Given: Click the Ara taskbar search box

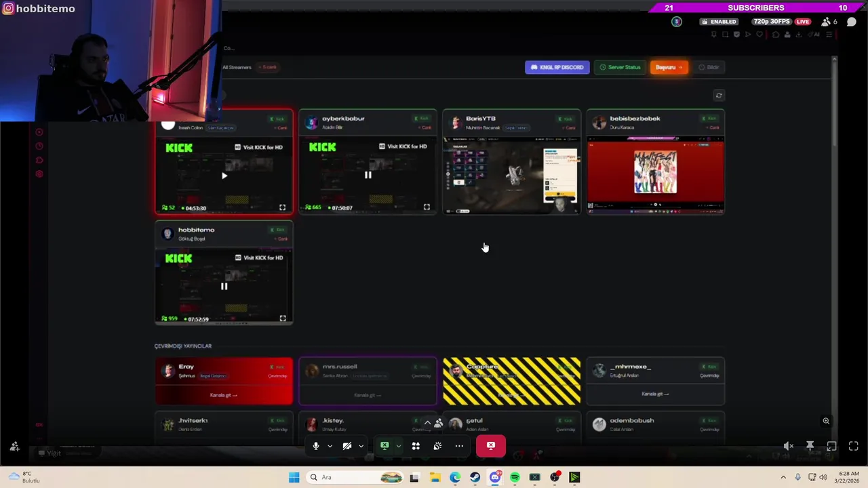Looking at the screenshot, I should click(x=356, y=477).
